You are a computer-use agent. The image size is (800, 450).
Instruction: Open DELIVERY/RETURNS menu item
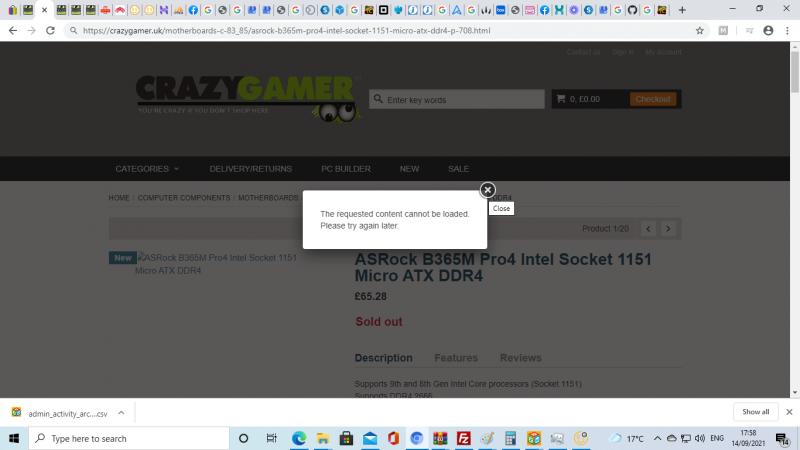click(251, 169)
